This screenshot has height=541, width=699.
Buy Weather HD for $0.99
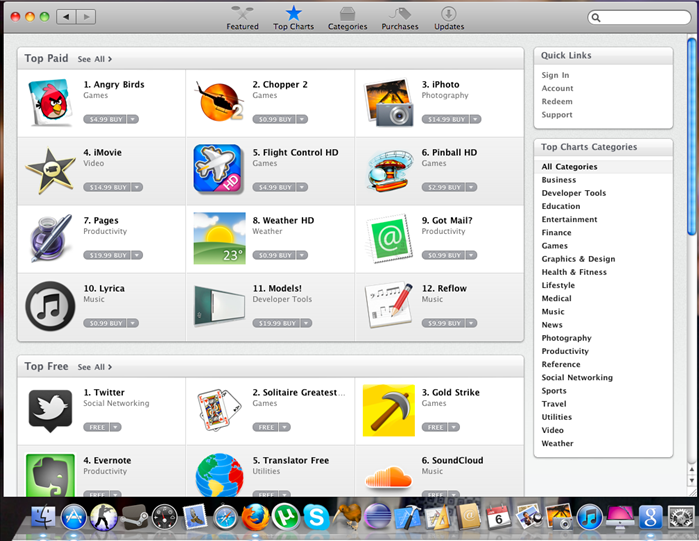(x=274, y=255)
